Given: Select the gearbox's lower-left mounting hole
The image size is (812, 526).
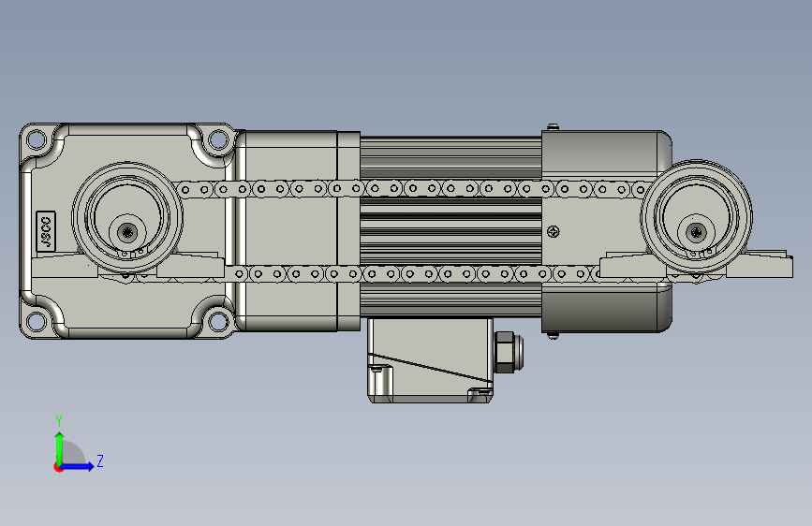Looking at the screenshot, I should (x=37, y=321).
